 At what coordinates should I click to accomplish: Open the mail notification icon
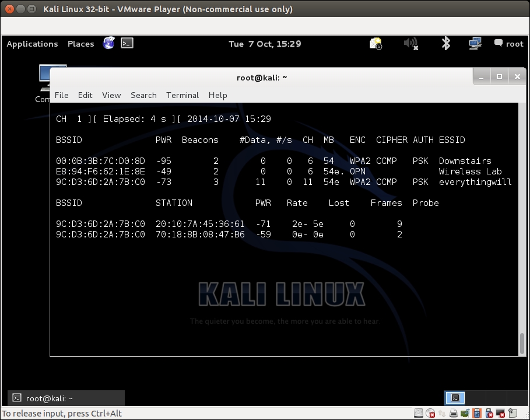[375, 44]
